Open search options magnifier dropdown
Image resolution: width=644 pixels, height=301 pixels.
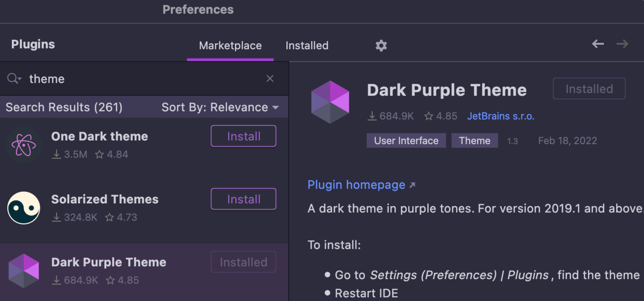pyautogui.click(x=14, y=78)
